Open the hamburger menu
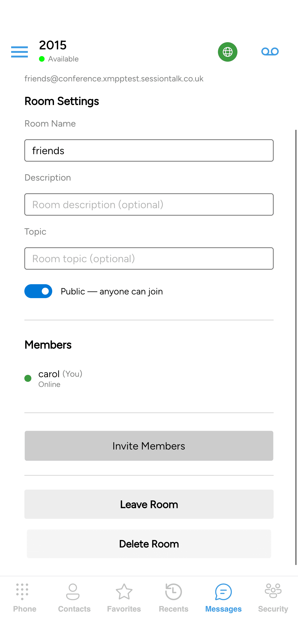This screenshot has height=644, width=298. [x=19, y=52]
